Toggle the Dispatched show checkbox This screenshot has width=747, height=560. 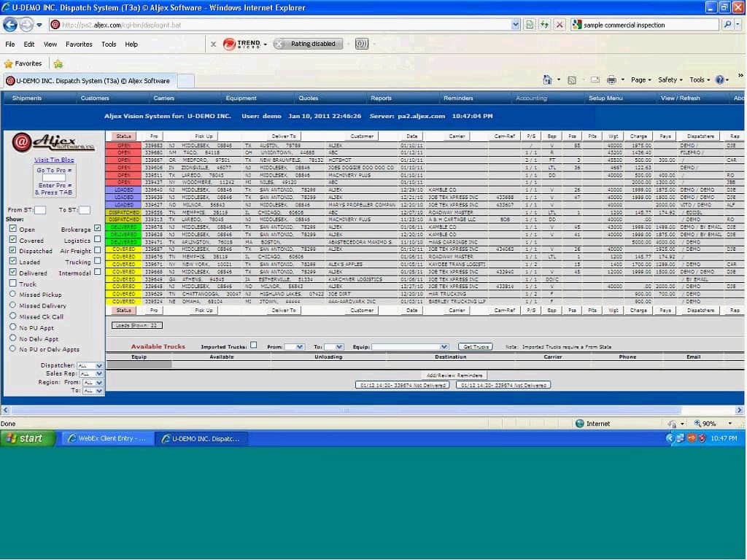[13, 251]
